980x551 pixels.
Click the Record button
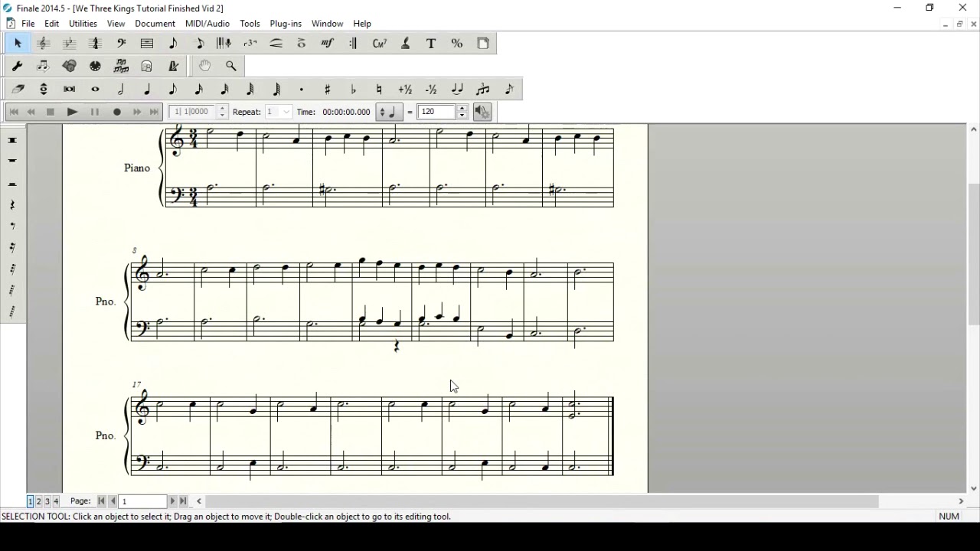pyautogui.click(x=117, y=112)
